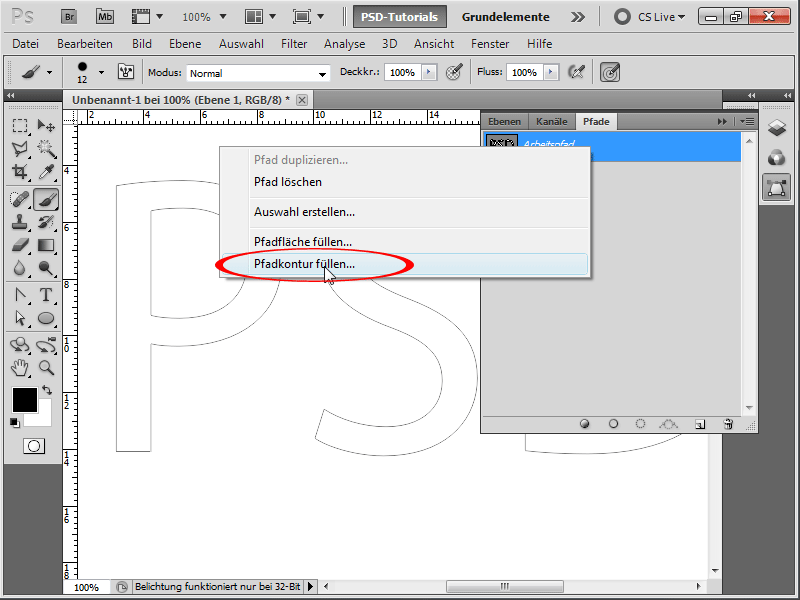Select the Healing Brush tool
The image size is (800, 600).
[x=20, y=199]
